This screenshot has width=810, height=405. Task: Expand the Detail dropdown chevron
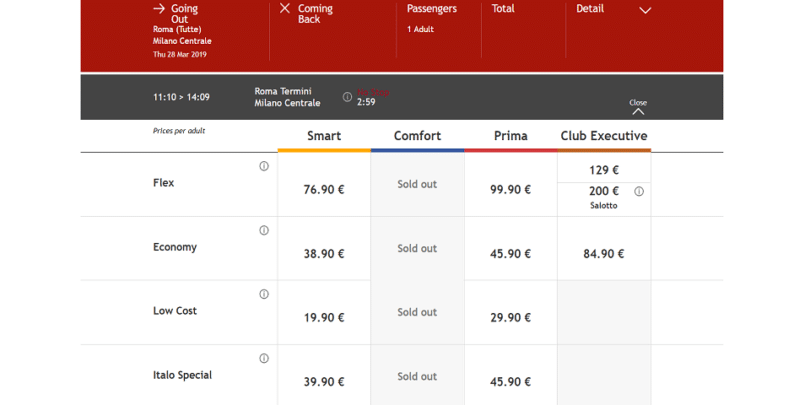click(x=645, y=10)
